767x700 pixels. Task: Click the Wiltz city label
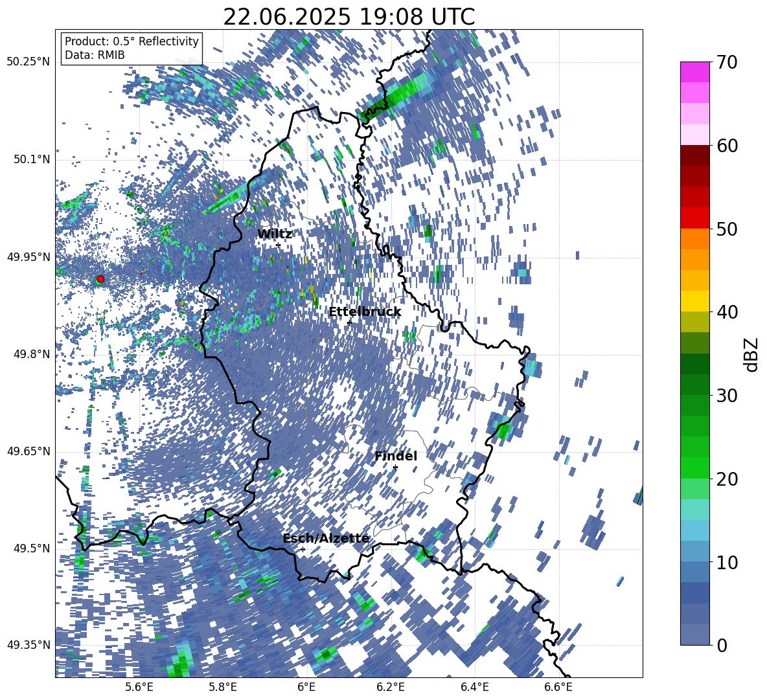pyautogui.click(x=275, y=234)
